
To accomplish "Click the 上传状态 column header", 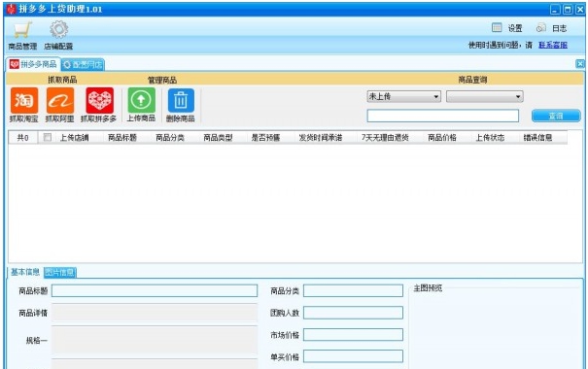I will click(490, 138).
